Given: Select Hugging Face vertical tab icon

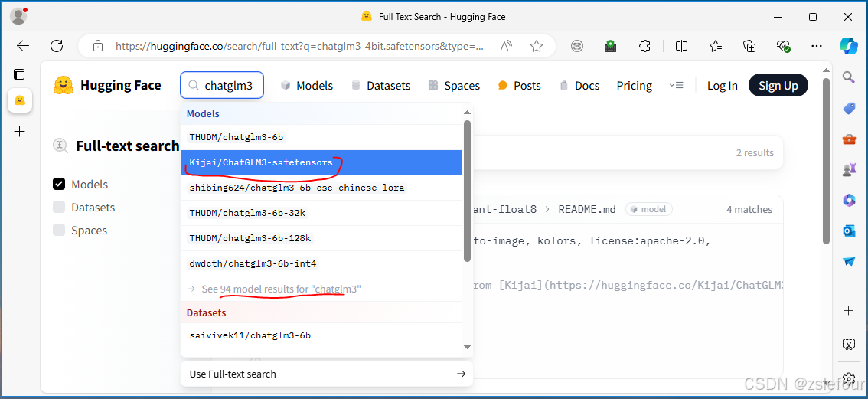Looking at the screenshot, I should tap(19, 100).
